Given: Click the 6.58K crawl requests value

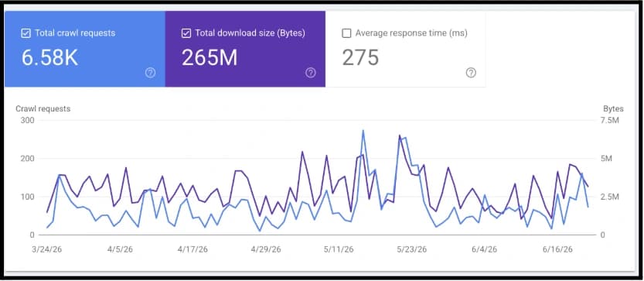Looking at the screenshot, I should click(x=49, y=57).
